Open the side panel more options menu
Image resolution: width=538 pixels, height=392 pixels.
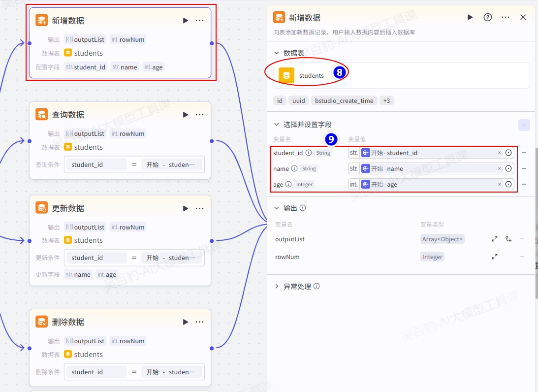click(x=506, y=17)
